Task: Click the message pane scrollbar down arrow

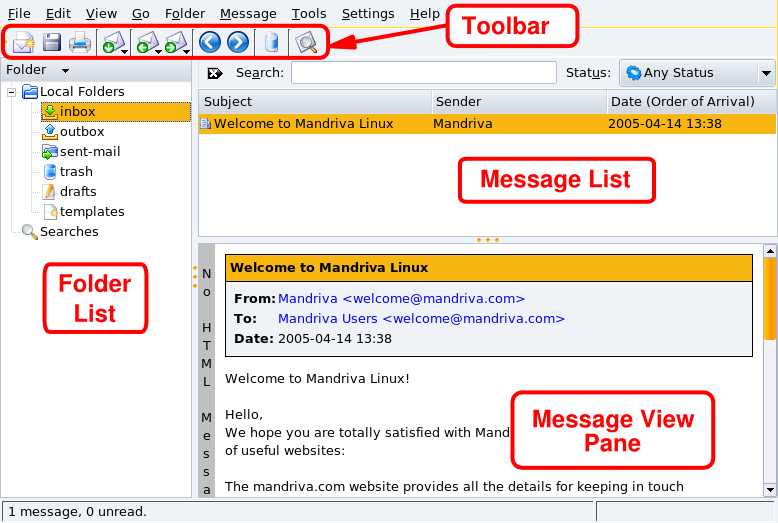Action: click(770, 490)
